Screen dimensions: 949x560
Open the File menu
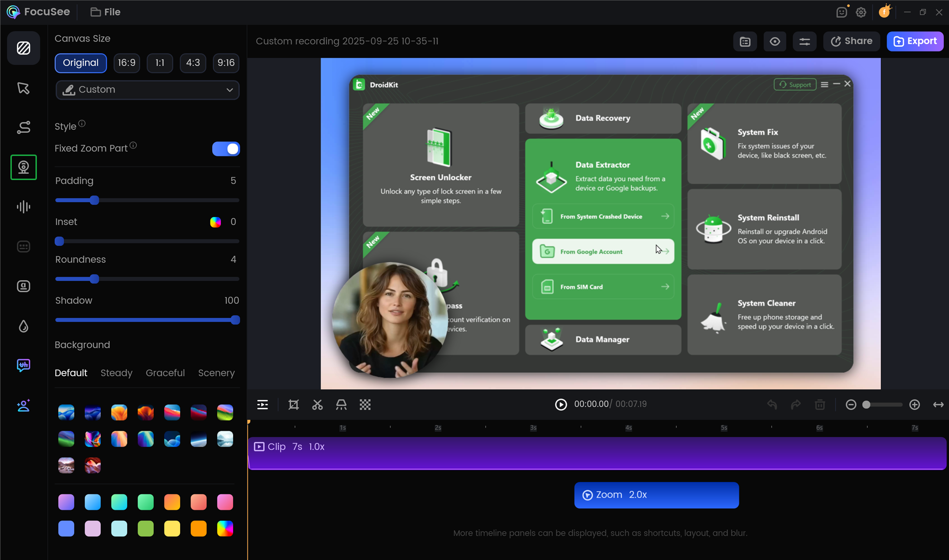pos(105,12)
